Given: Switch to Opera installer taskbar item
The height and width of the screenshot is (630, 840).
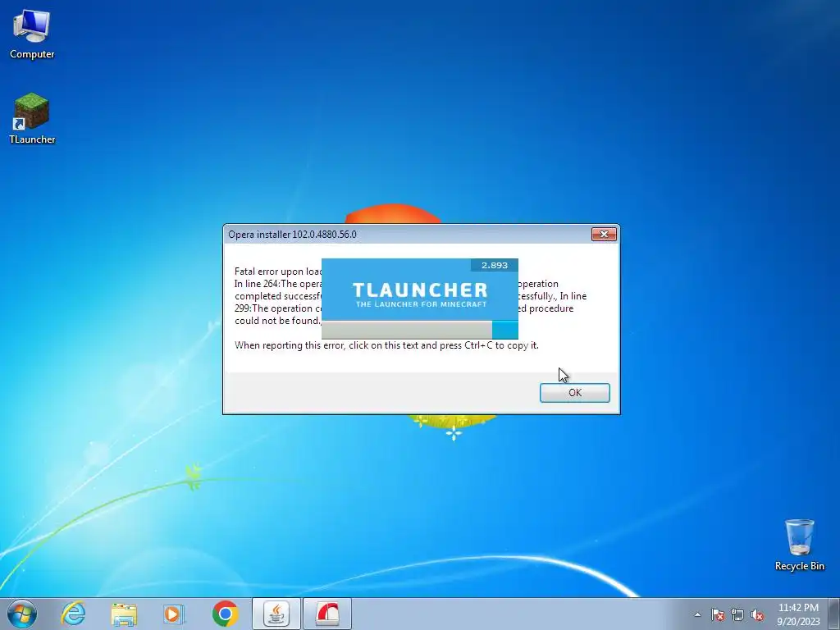Looking at the screenshot, I should point(327,614).
